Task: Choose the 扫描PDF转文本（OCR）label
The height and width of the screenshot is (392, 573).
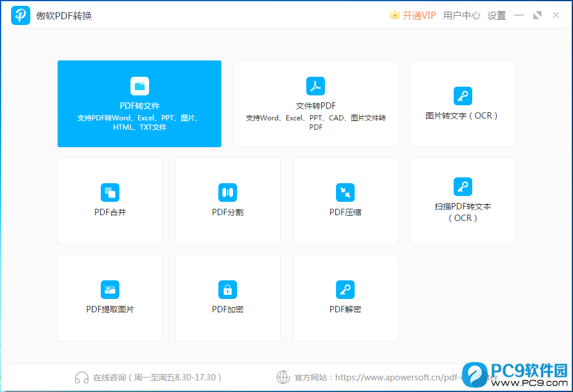Action: 462,212
